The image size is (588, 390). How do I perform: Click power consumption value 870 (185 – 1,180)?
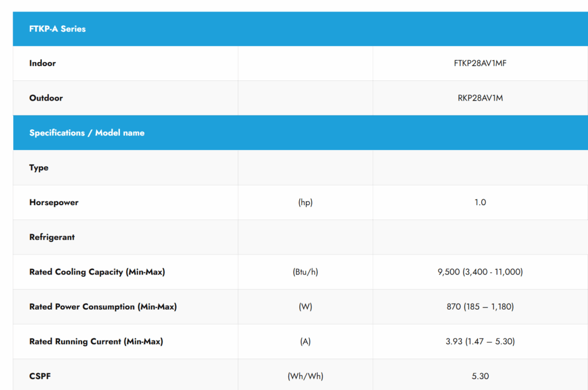(x=480, y=307)
